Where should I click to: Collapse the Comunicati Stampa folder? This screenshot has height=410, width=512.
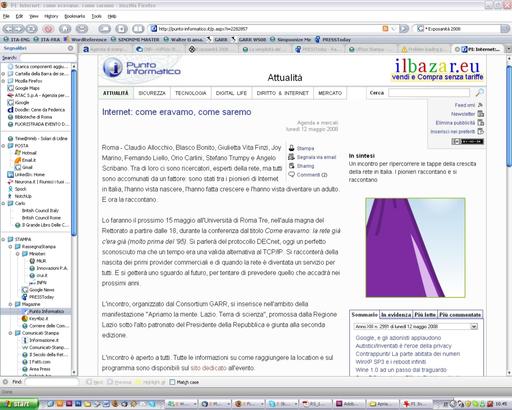tap(10, 333)
